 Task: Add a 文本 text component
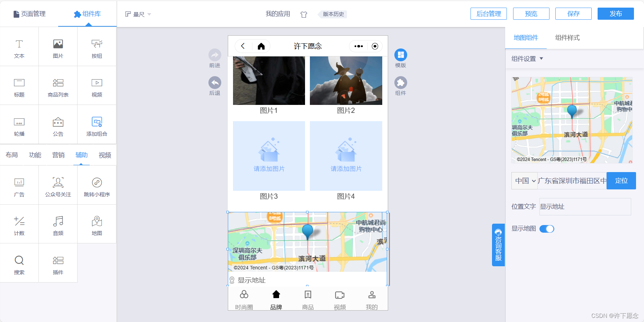point(19,47)
